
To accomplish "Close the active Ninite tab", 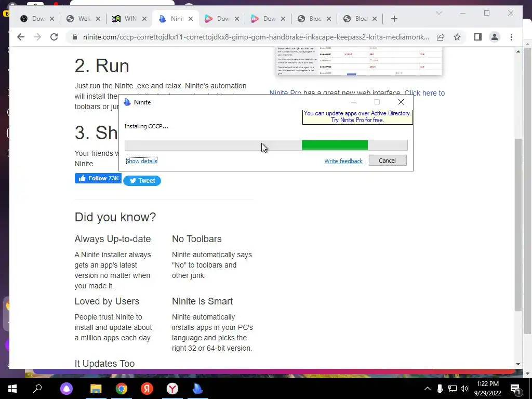I will click(191, 19).
